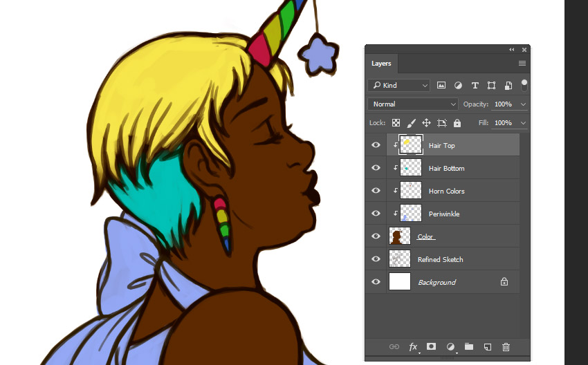The width and height of the screenshot is (588, 365).
Task: Lock transparent pixels checkerboard icon
Action: (396, 123)
